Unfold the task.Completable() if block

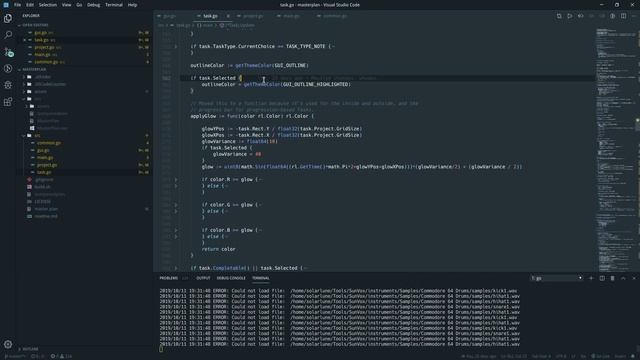pos(176,268)
